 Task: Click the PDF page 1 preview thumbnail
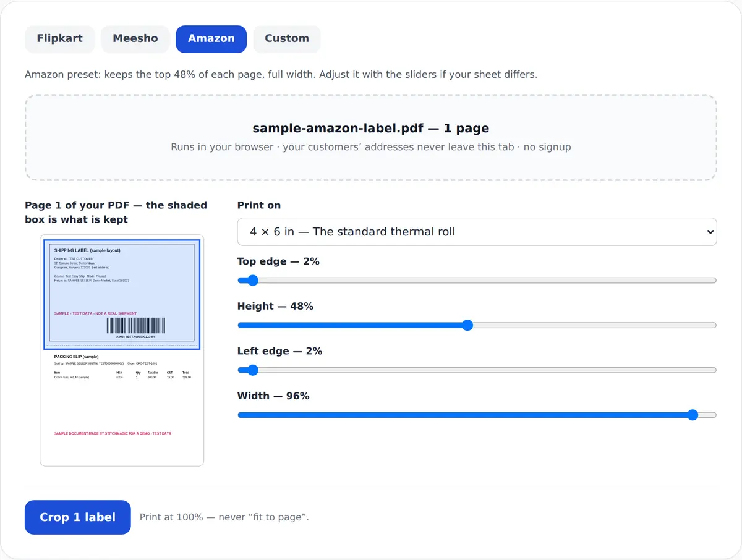pyautogui.click(x=122, y=350)
